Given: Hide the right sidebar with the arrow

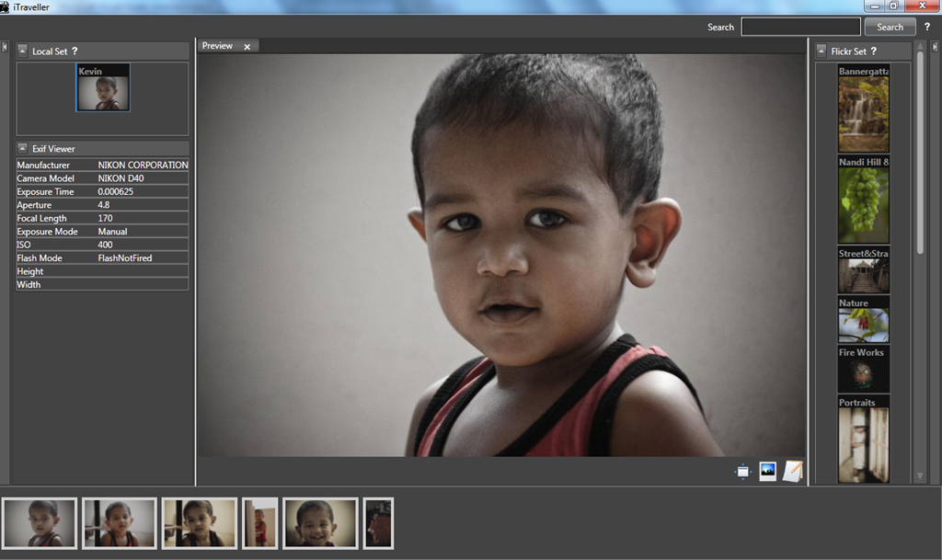Looking at the screenshot, I should click(x=936, y=47).
